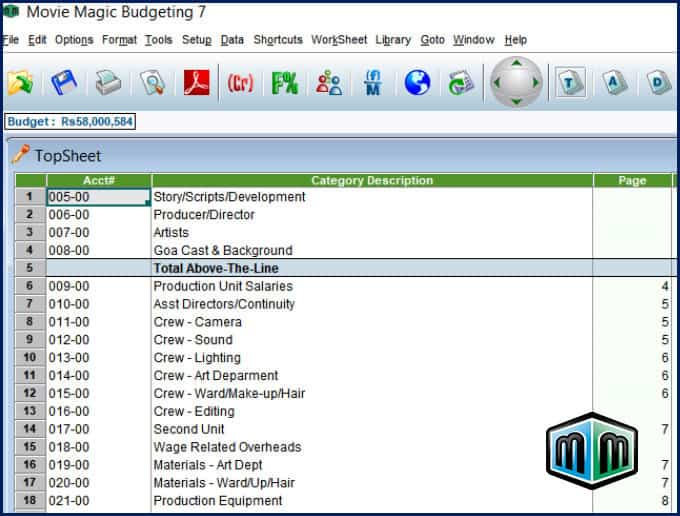680x516 pixels.
Task: Open a budget with the folder icon
Action: coord(20,82)
